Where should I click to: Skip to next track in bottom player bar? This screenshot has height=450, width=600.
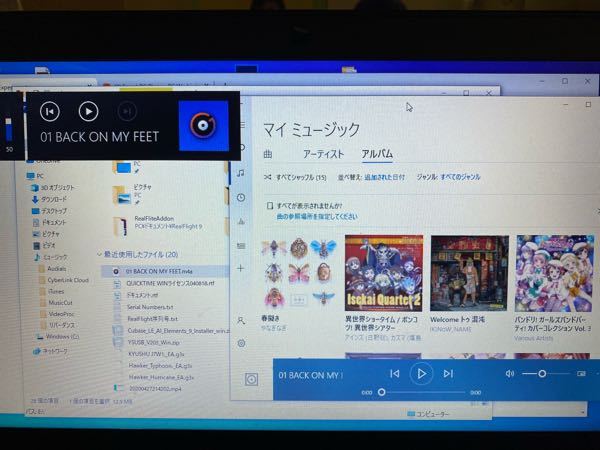448,373
